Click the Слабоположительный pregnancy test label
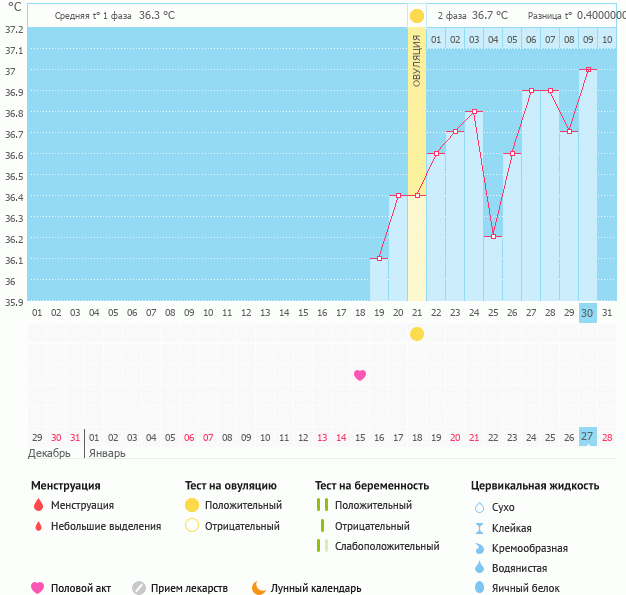626x595 pixels. coord(387,546)
